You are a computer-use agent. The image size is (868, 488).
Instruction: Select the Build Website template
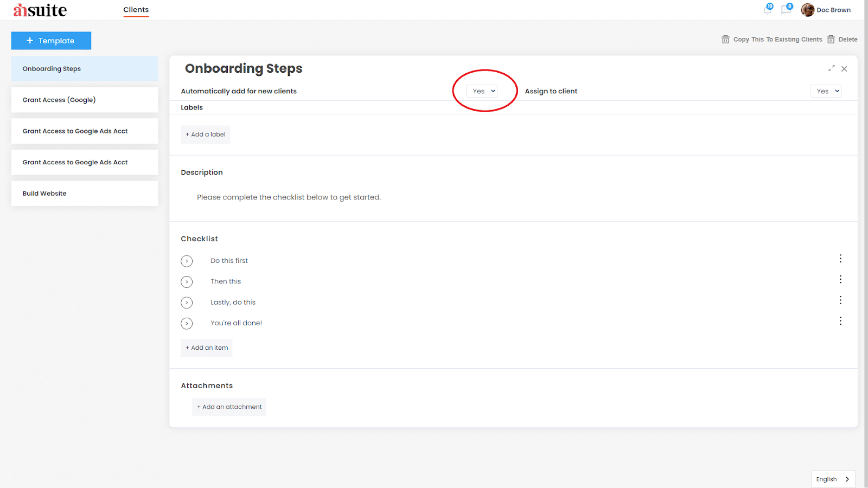click(85, 193)
